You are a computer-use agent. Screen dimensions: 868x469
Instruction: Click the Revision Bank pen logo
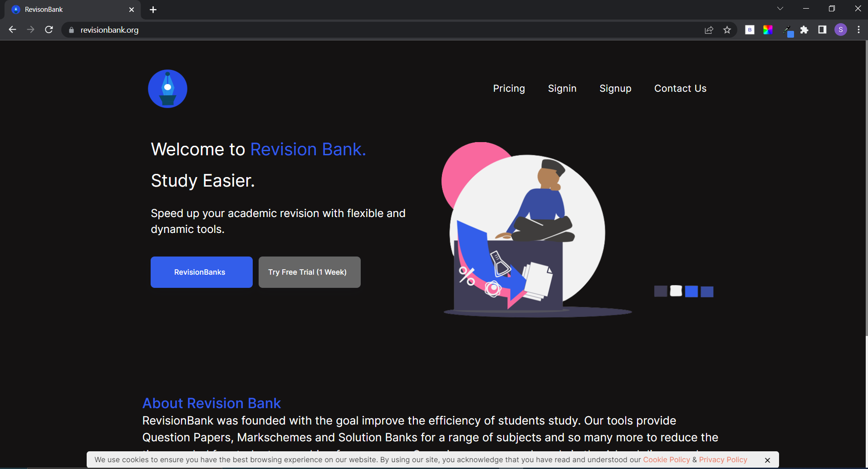click(x=167, y=89)
